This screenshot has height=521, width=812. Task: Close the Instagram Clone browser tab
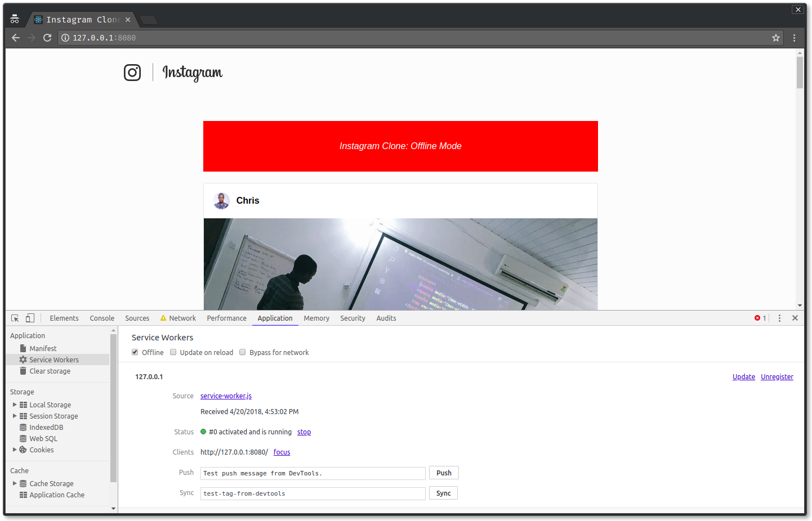coord(128,20)
